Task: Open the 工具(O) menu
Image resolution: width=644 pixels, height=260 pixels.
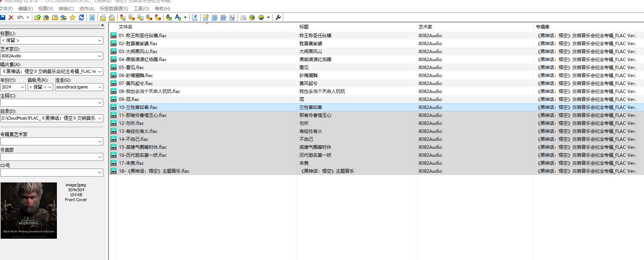Action: click(142, 8)
